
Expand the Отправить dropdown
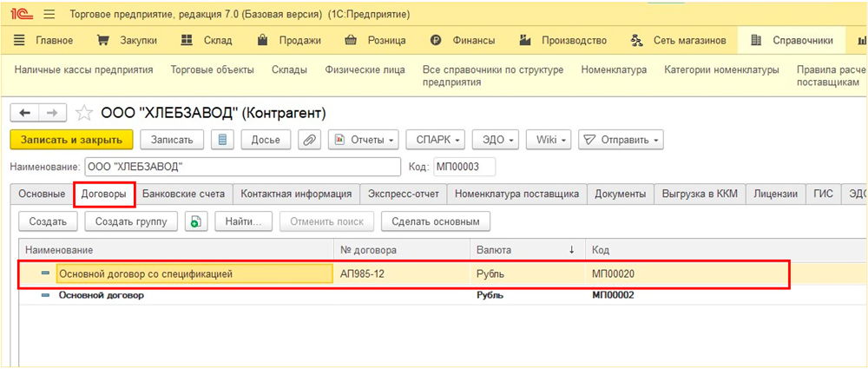pos(621,140)
